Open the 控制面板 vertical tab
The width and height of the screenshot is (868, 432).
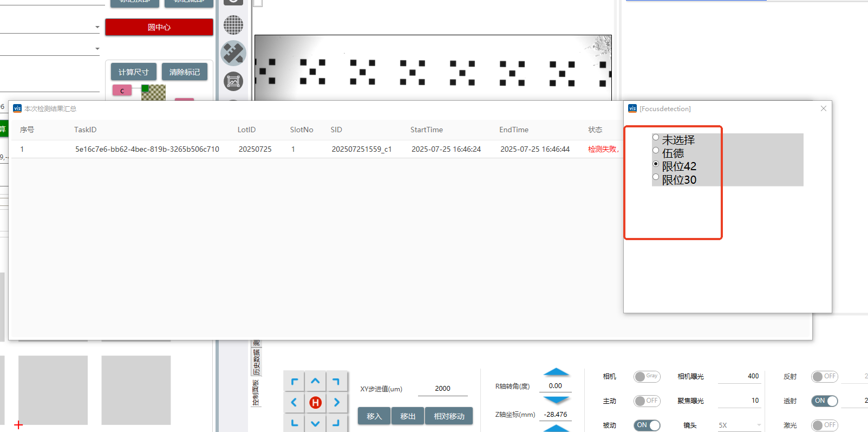[256, 393]
